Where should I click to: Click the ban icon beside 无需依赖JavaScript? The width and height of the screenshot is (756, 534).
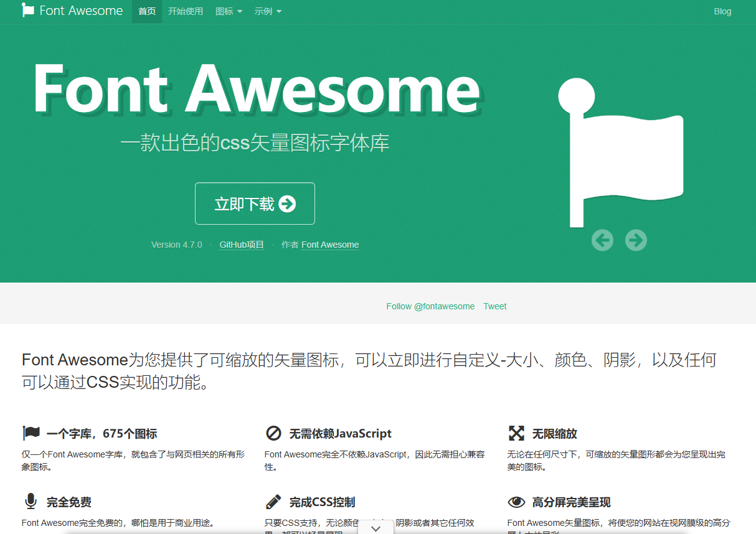coord(273,433)
